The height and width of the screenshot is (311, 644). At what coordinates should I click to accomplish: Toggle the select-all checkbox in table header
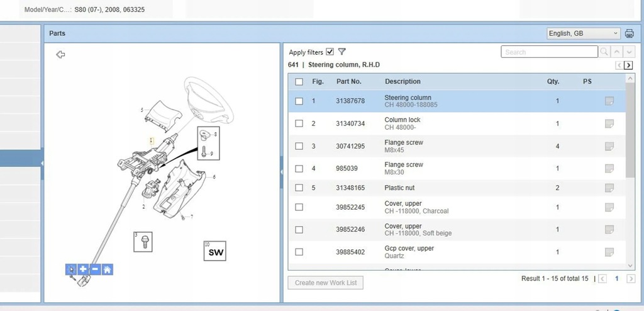[299, 81]
